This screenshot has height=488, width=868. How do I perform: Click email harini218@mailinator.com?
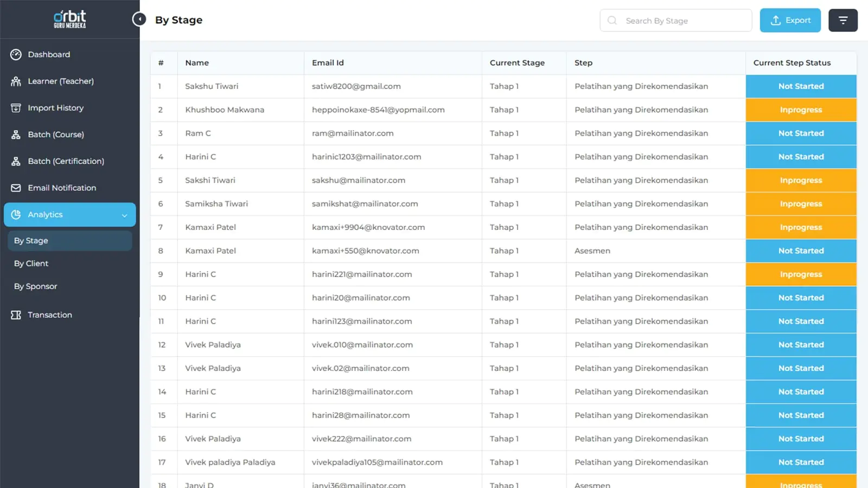[362, 392]
